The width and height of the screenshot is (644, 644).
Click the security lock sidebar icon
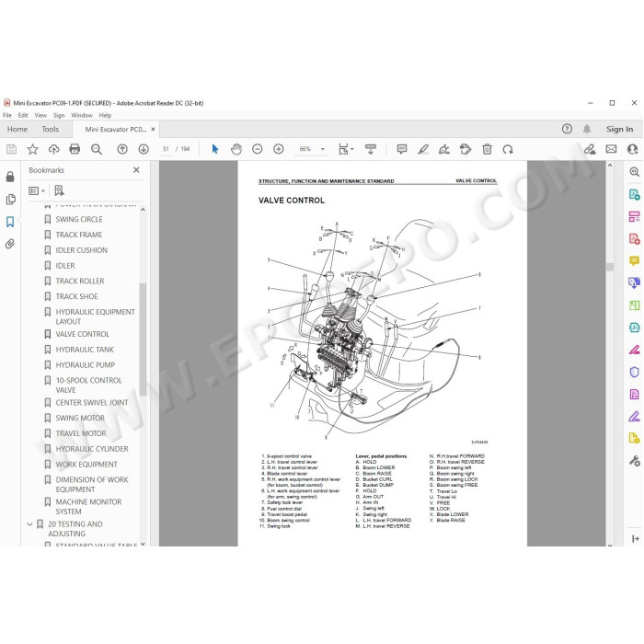click(10, 177)
